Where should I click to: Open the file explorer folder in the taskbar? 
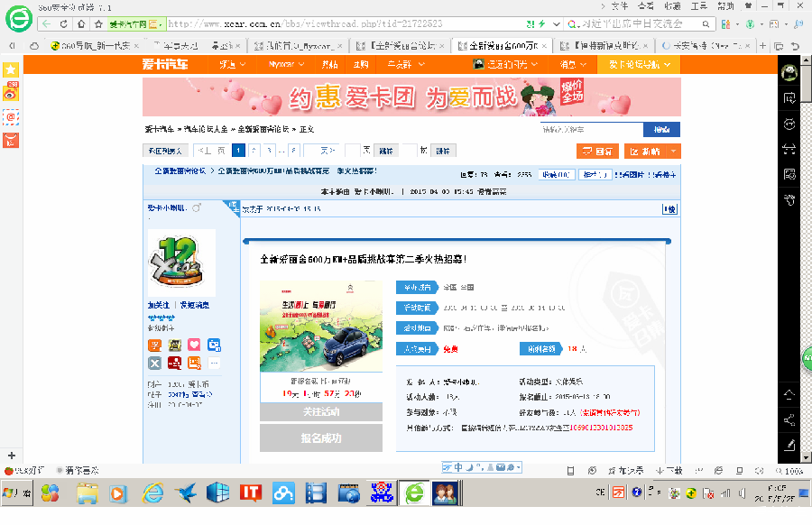[88, 493]
